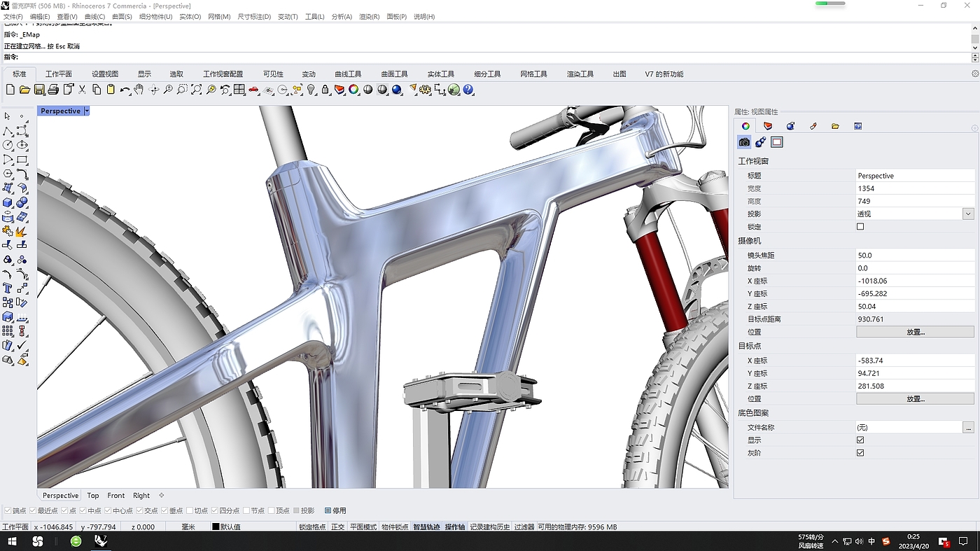Image resolution: width=980 pixels, height=551 pixels.
Task: Uncheck the 灰阶 grayscale checkbox
Action: coord(860,453)
